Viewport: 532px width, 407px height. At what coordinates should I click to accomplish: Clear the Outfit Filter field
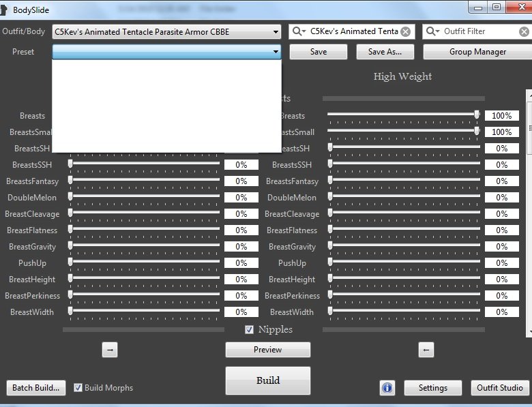click(x=524, y=32)
